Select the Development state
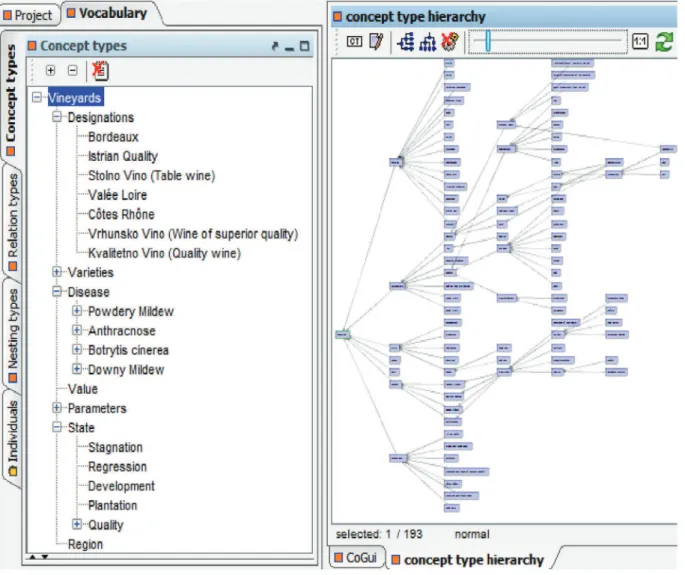685x575 pixels. [121, 486]
